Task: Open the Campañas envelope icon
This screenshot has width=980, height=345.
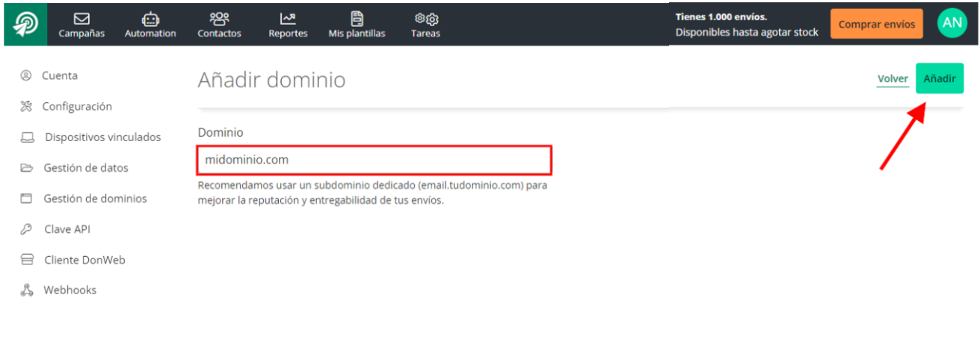Action: pyautogui.click(x=81, y=18)
